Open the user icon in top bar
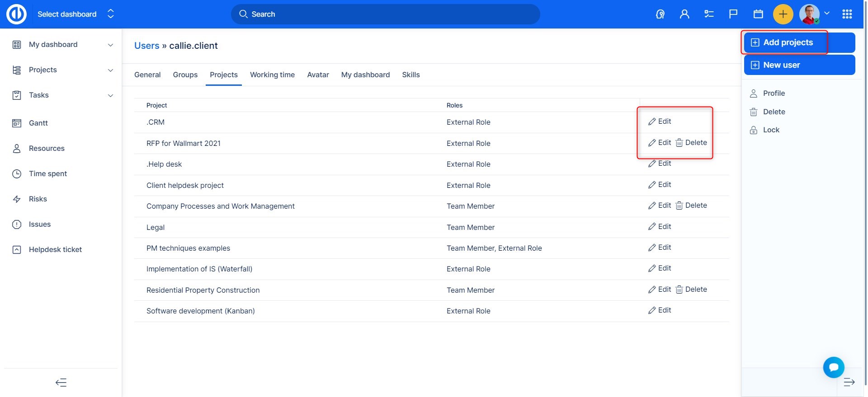The width and height of the screenshot is (868, 397). click(684, 14)
